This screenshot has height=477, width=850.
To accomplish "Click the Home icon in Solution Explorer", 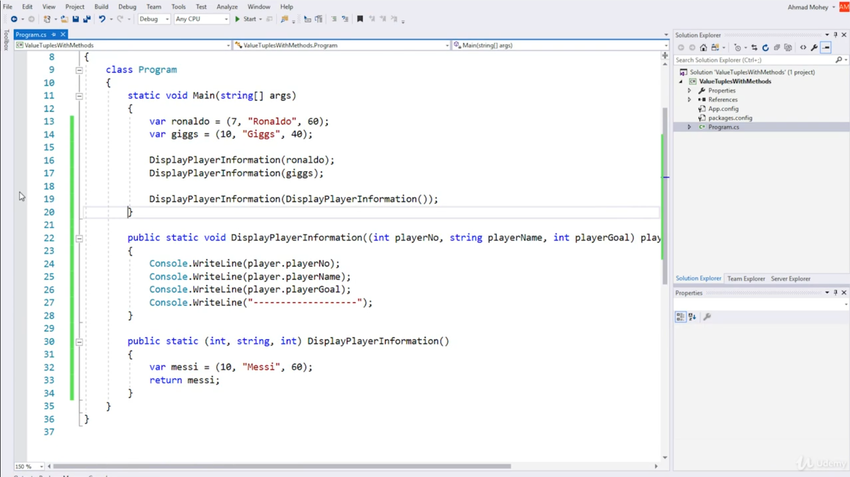I will 703,48.
